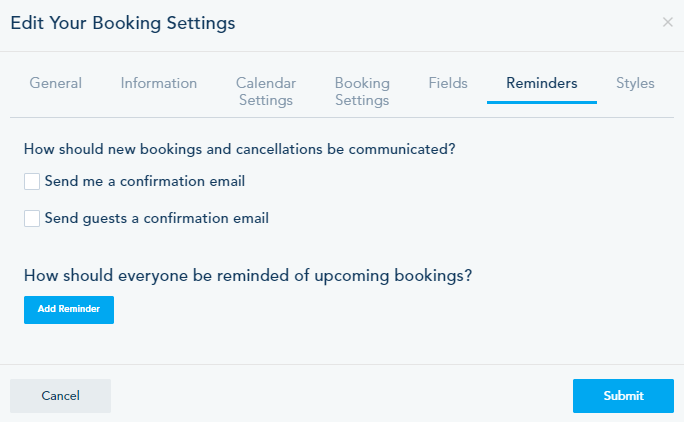Close the dialog with the X icon
This screenshot has width=684, height=422.
(668, 22)
